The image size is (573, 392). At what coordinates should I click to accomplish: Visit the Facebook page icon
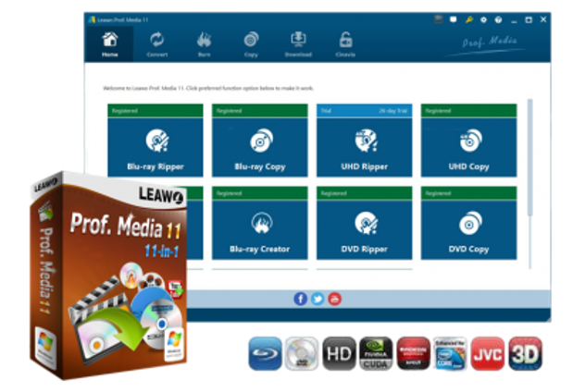[300, 299]
